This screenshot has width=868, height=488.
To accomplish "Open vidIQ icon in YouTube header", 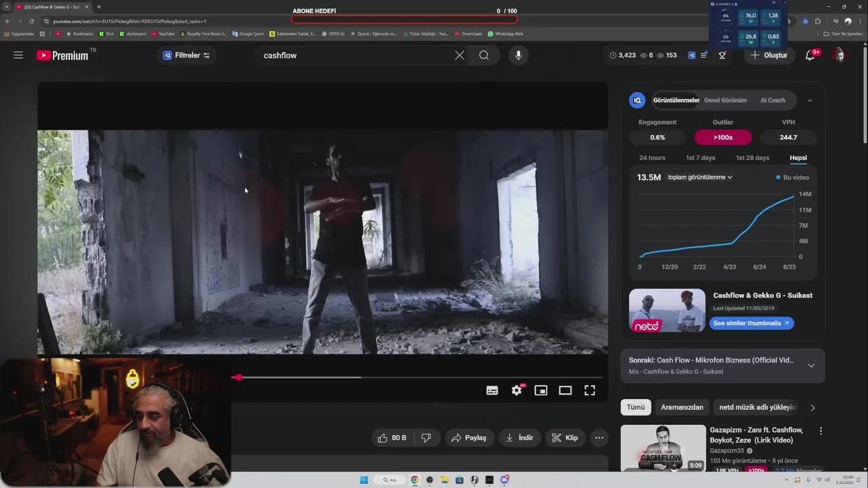I will point(692,56).
